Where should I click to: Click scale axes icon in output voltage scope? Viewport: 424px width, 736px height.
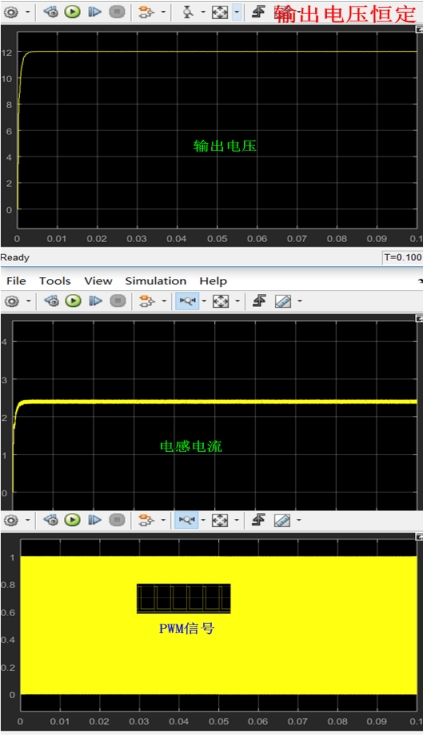[x=220, y=12]
